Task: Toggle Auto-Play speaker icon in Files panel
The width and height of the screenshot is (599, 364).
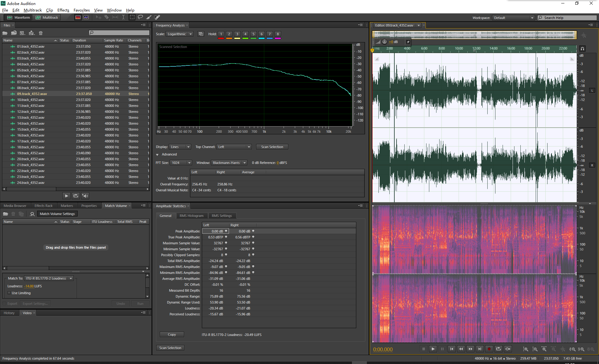Action: pyautogui.click(x=85, y=196)
